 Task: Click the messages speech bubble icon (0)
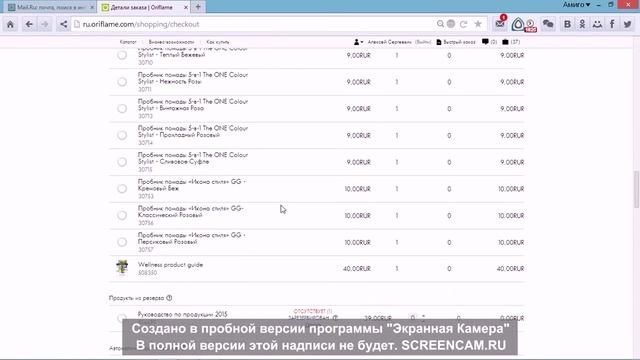[x=485, y=42]
